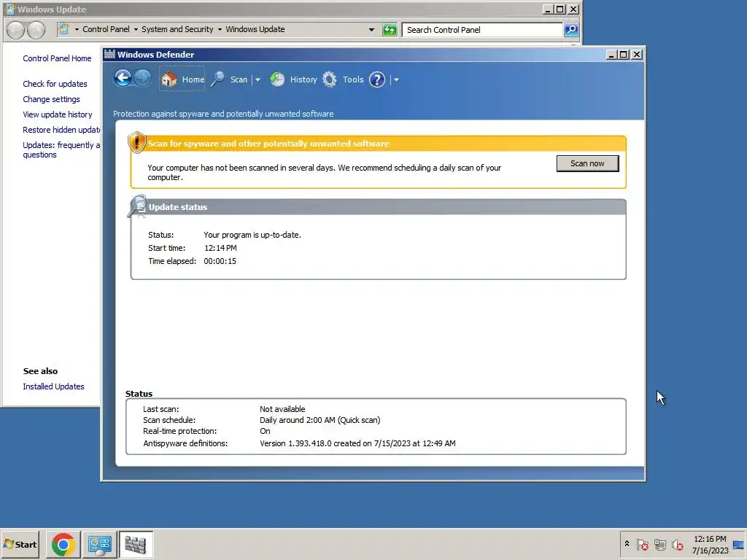Image resolution: width=747 pixels, height=560 pixels.
Task: Select the Home toolbar label
Action: click(193, 79)
